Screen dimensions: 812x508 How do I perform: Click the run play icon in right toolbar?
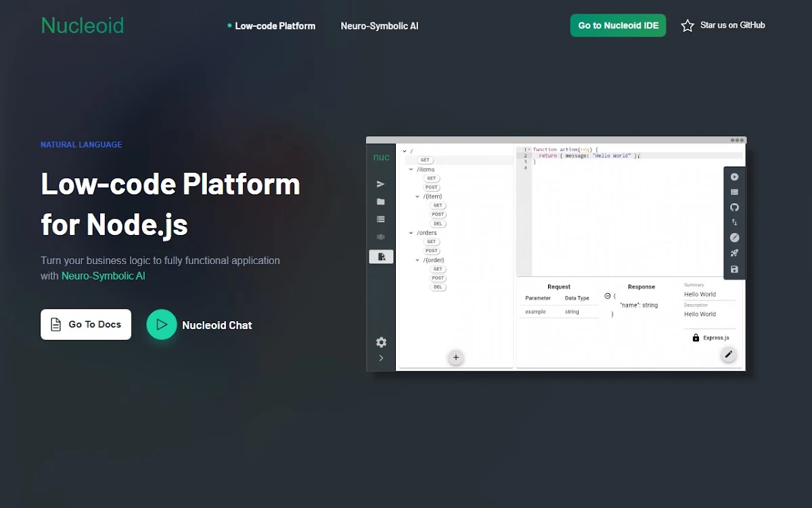click(734, 177)
